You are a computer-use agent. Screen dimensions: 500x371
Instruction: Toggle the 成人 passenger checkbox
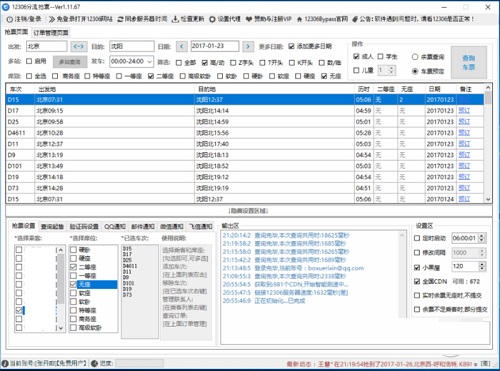[356, 56]
